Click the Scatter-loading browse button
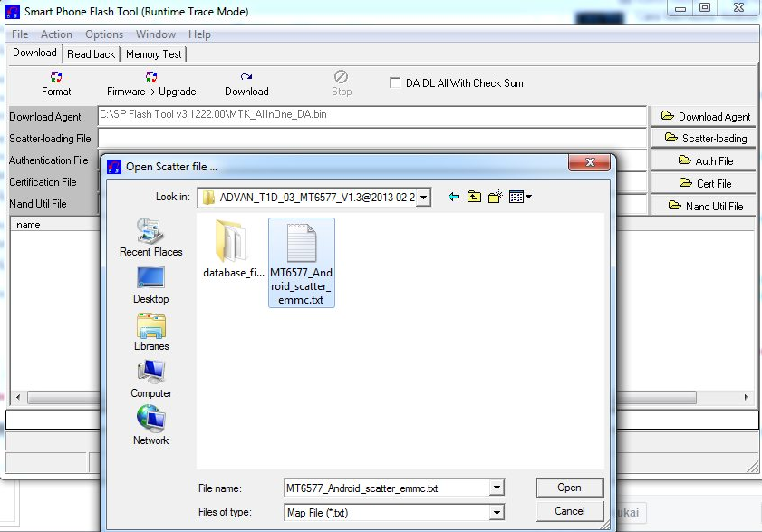This screenshot has width=762, height=532. point(703,138)
